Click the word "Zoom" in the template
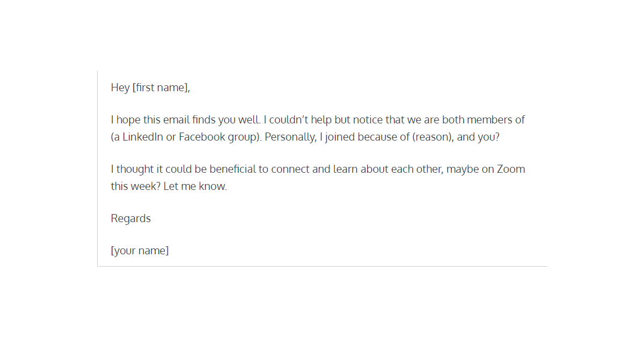Screen dimensions: 644x338 pyautogui.click(x=510, y=169)
